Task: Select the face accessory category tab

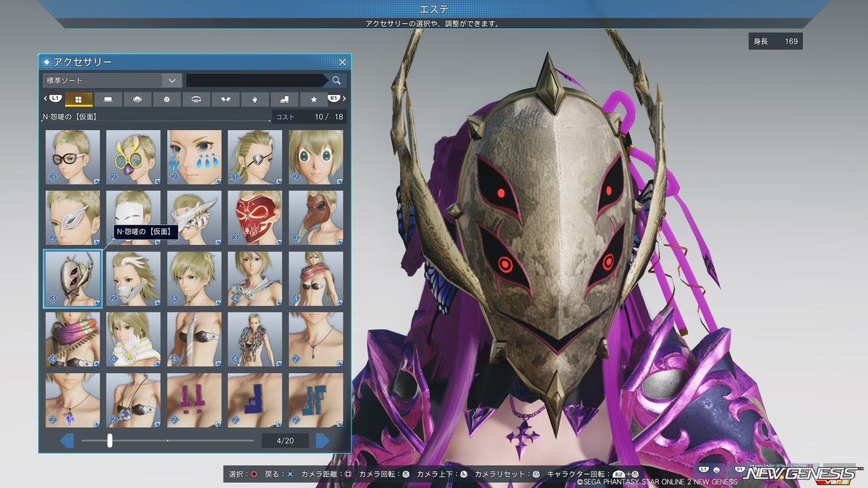Action: [166, 99]
